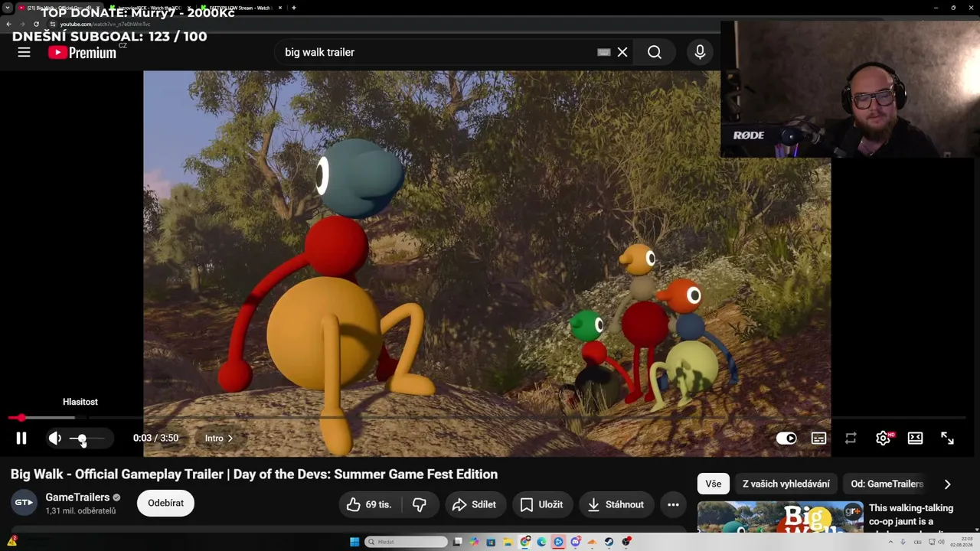
Task: Select Od: GameTrailers chip
Action: pyautogui.click(x=887, y=484)
